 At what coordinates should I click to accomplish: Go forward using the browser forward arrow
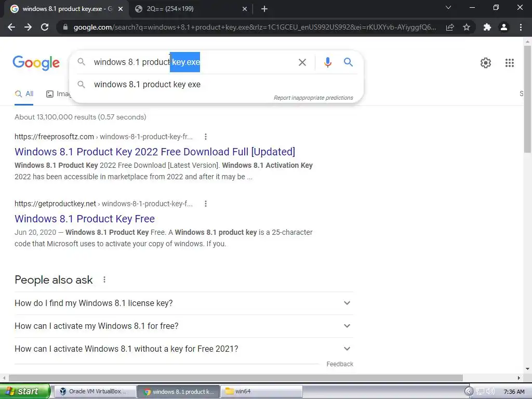coord(28,27)
